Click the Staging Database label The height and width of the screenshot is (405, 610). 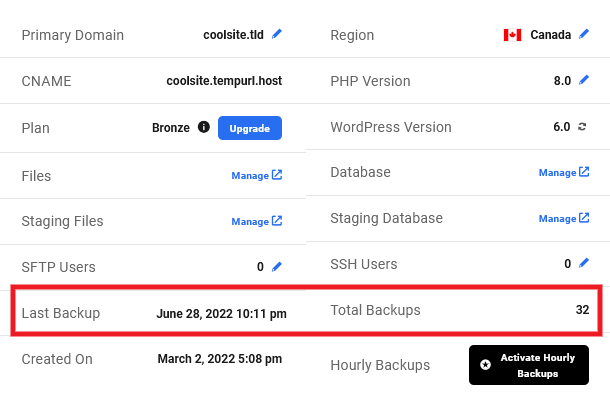(387, 218)
